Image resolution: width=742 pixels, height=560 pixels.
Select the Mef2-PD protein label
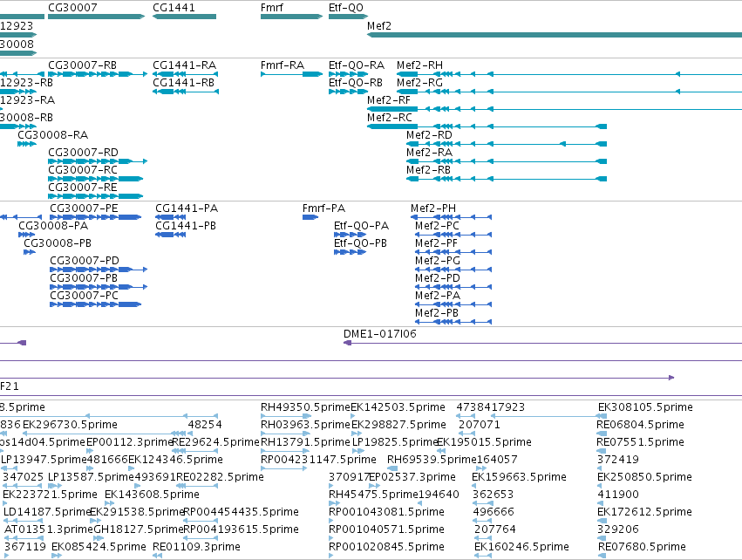(x=438, y=279)
